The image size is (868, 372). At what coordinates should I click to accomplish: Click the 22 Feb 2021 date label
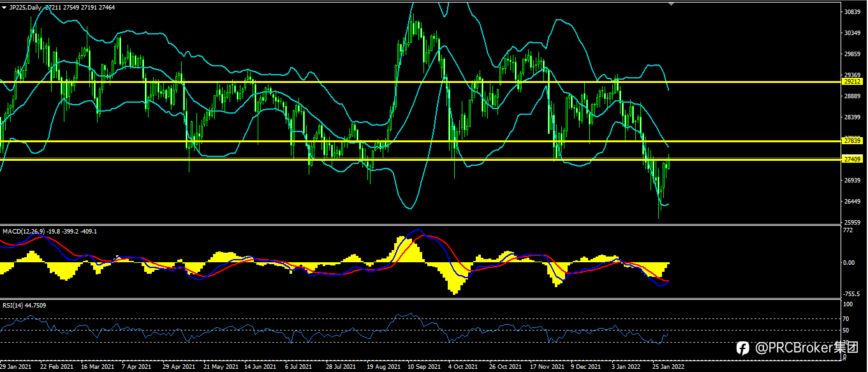[x=55, y=368]
